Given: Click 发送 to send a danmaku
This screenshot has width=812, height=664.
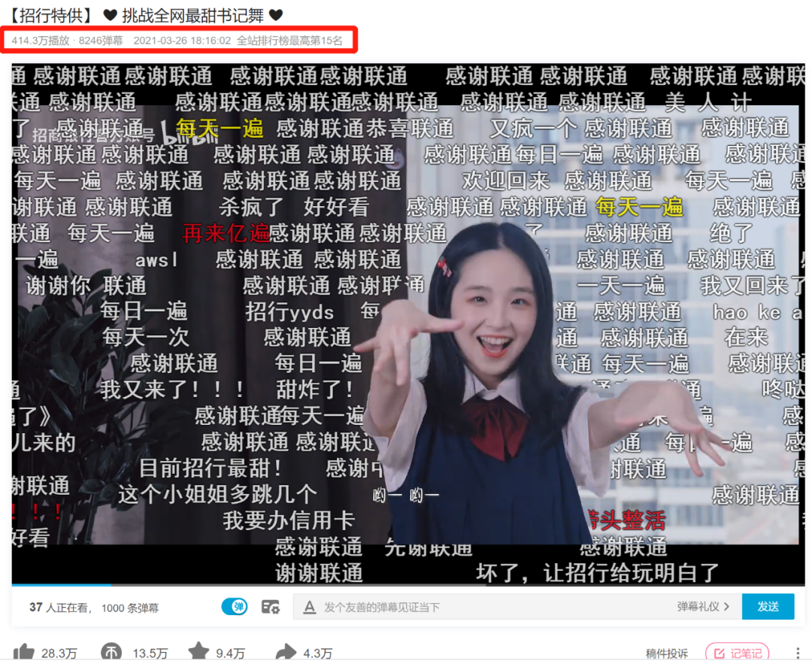Looking at the screenshot, I should click(768, 606).
